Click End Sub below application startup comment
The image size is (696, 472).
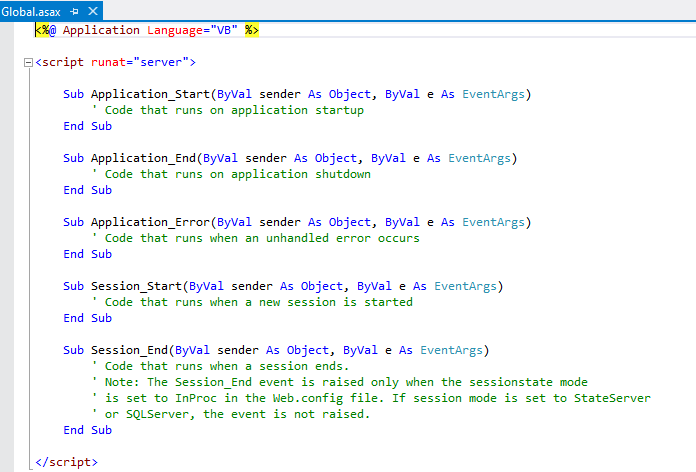87,126
